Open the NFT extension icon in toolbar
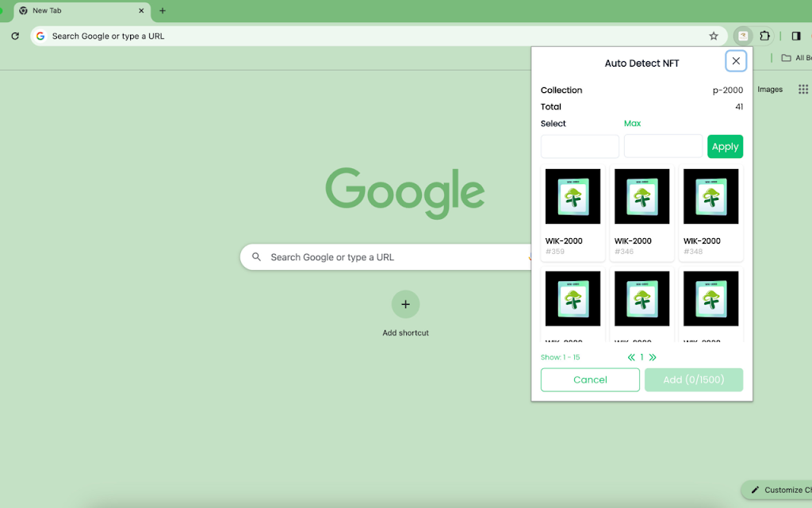 [x=743, y=36]
